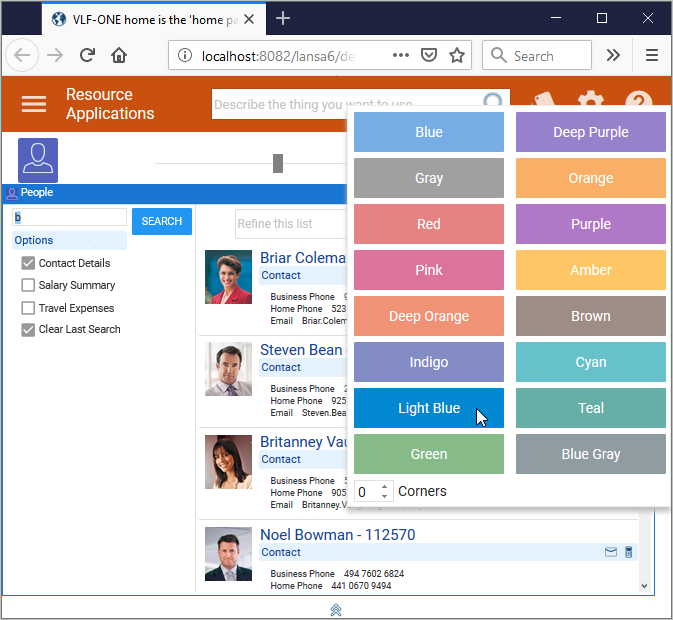Click the People application tile icon
The height and width of the screenshot is (620, 673).
[x=38, y=160]
